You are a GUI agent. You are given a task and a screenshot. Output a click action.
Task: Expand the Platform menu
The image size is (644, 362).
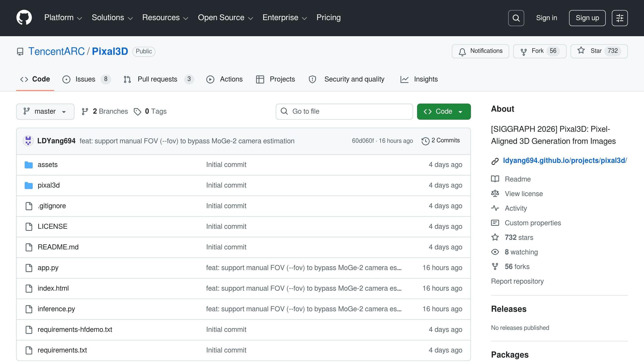tap(63, 18)
